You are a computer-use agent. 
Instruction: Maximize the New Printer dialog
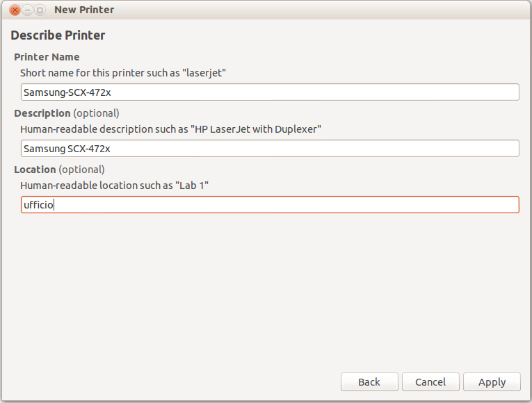tap(40, 10)
